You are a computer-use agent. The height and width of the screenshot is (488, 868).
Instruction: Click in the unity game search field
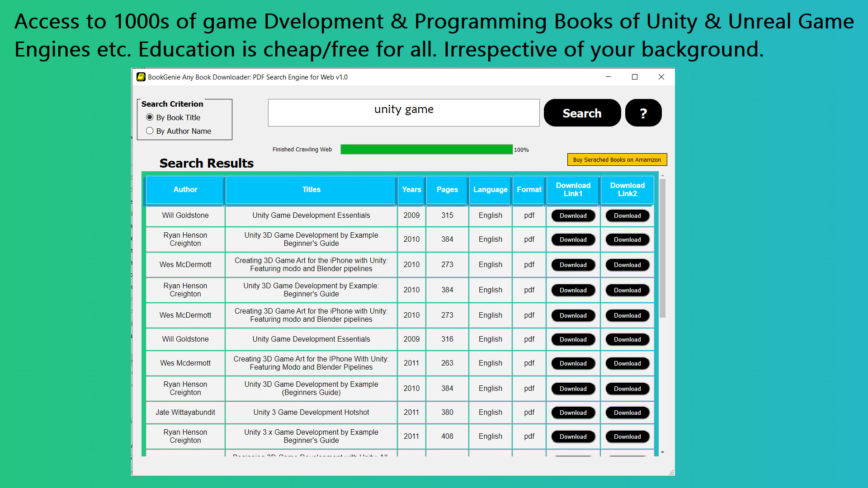point(403,113)
